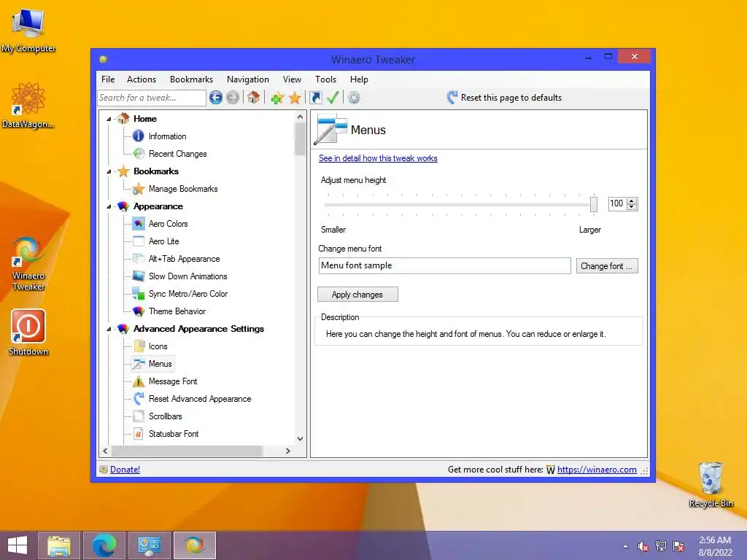The width and height of the screenshot is (747, 560).
Task: Click the blue Back navigation arrow
Action: click(216, 98)
